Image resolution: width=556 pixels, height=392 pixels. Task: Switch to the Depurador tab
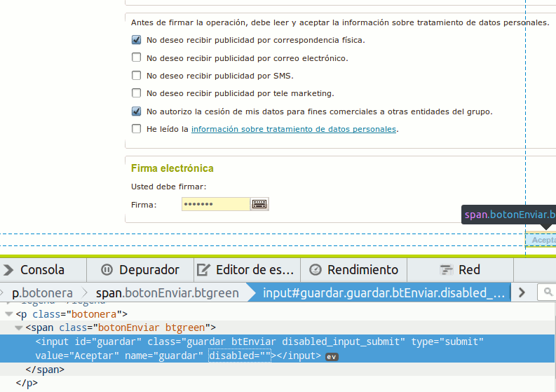(140, 270)
